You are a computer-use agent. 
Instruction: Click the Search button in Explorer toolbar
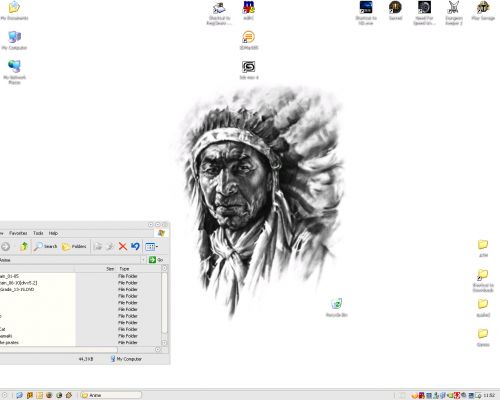(46, 246)
